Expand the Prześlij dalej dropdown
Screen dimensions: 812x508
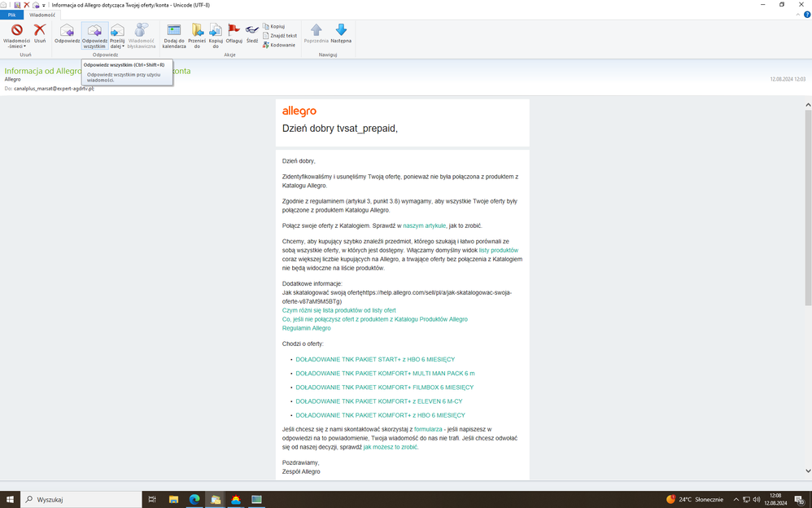(x=117, y=46)
